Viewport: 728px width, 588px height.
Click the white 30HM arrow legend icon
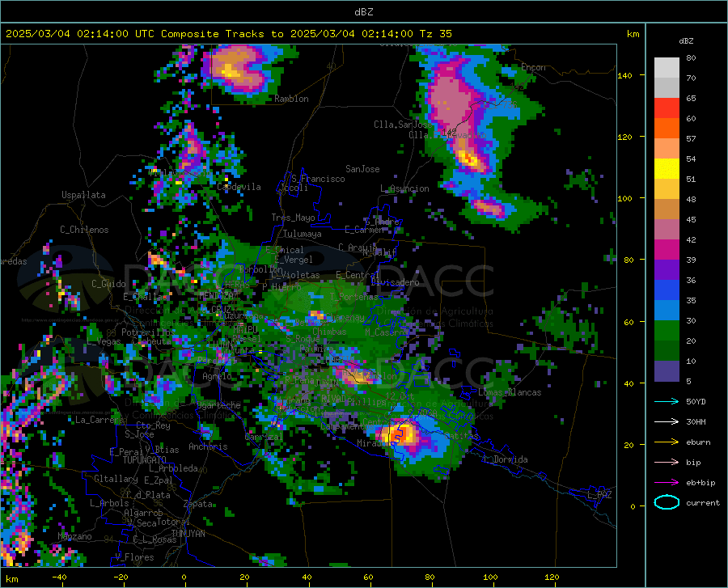coord(667,421)
